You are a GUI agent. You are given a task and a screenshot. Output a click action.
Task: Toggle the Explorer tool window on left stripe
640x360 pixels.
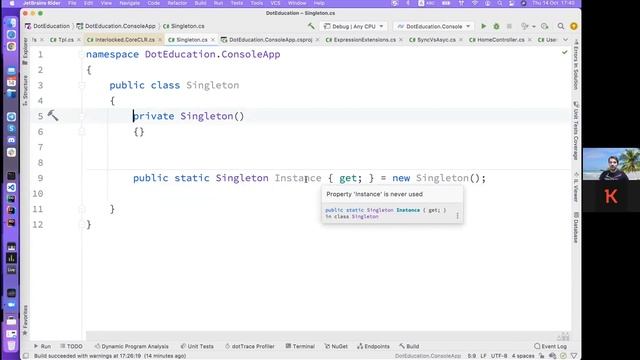[x=25, y=51]
